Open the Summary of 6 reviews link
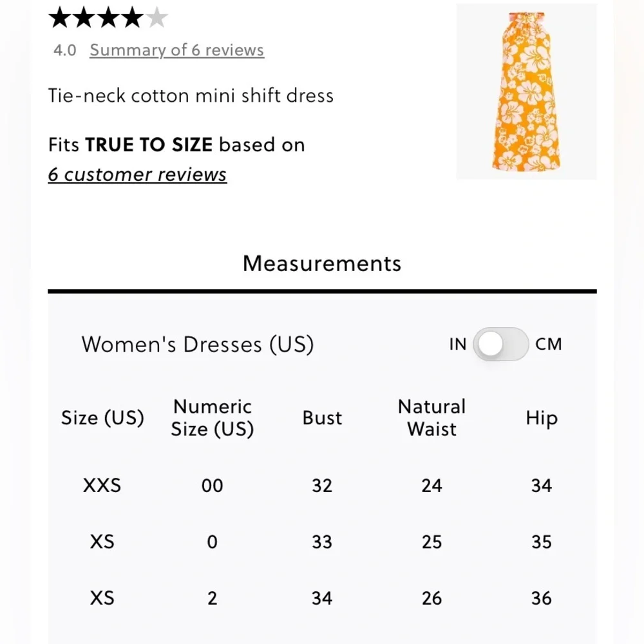Image resolution: width=644 pixels, height=644 pixels. (176, 50)
